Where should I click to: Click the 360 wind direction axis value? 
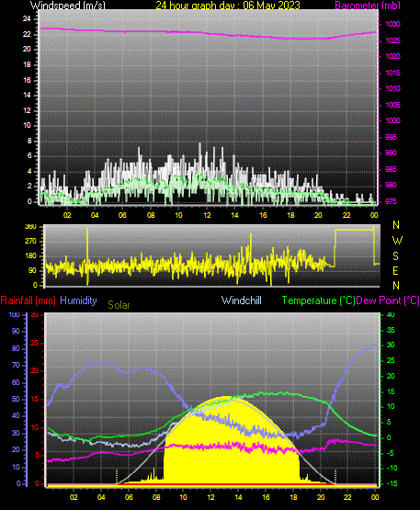[x=30, y=227]
